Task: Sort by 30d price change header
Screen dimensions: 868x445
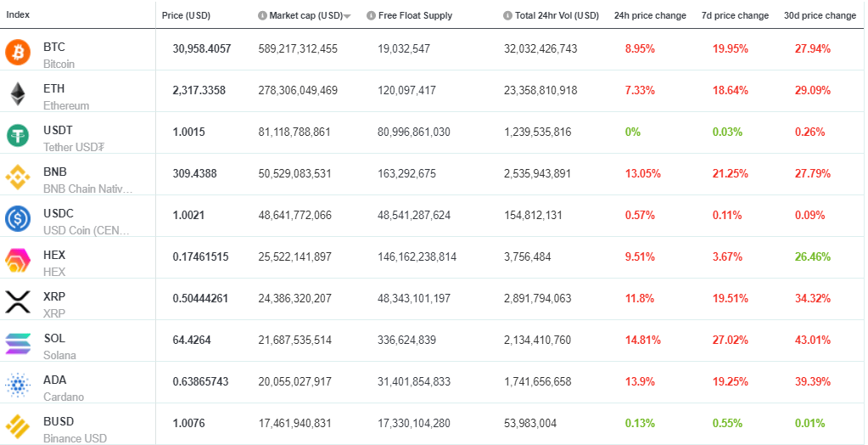Action: coord(820,15)
